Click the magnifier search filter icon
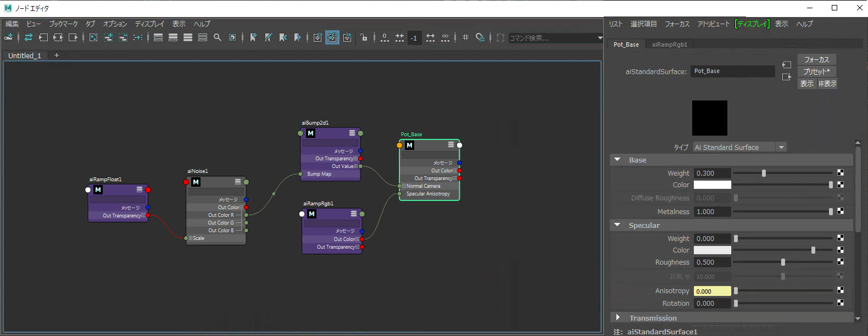This screenshot has height=336, width=868. (218, 37)
